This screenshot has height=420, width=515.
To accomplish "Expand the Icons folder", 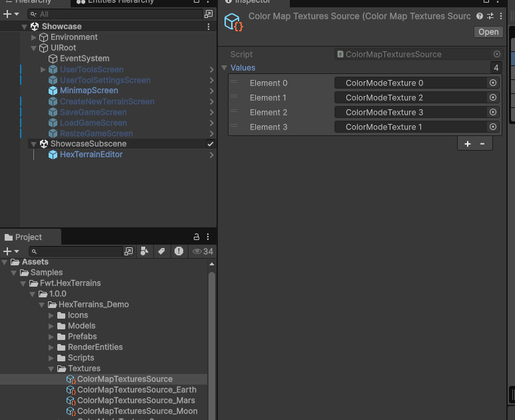I will 51,315.
